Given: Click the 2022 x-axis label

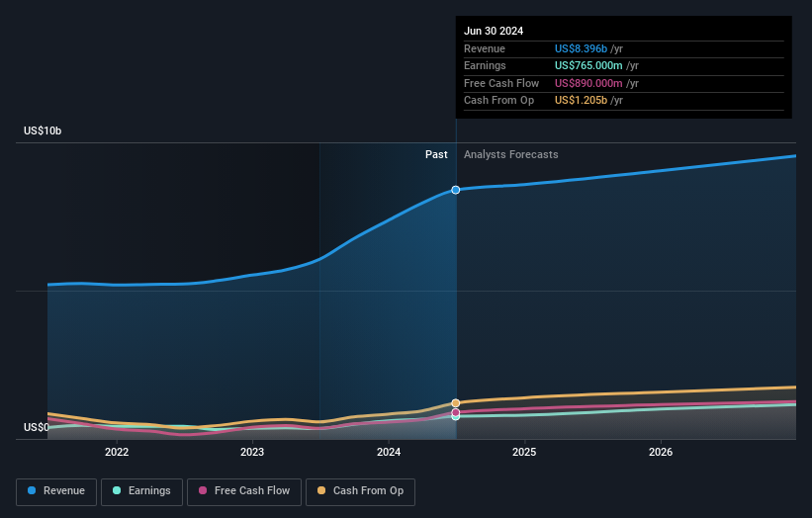Looking at the screenshot, I should pos(117,453).
